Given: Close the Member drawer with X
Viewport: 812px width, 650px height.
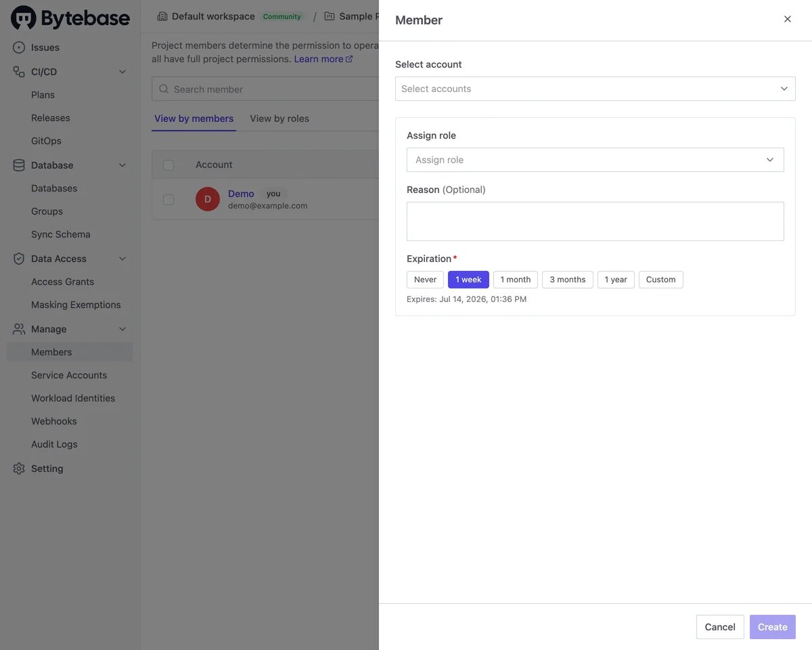Looking at the screenshot, I should click(788, 19).
